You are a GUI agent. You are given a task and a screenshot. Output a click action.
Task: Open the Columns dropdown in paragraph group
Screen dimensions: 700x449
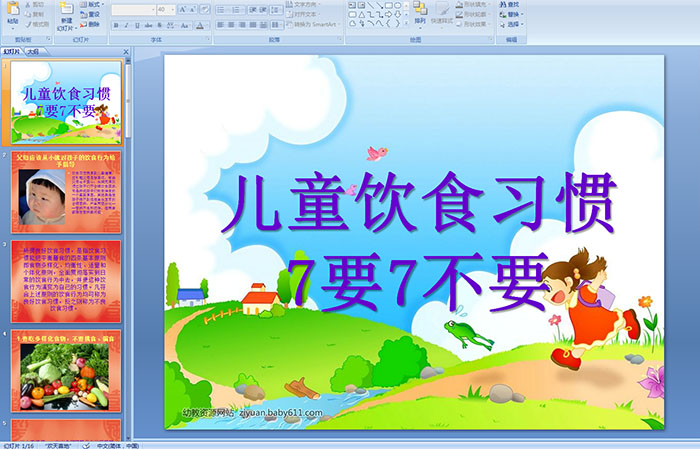[276, 25]
